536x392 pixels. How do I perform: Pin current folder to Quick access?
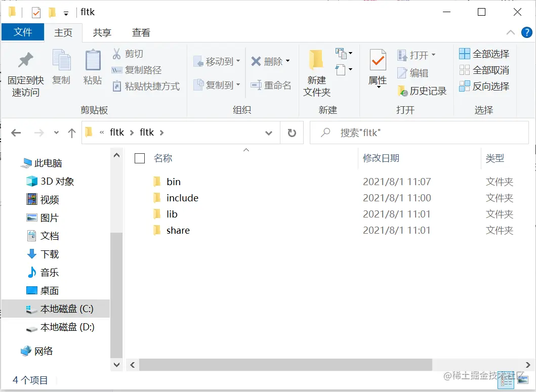(25, 71)
